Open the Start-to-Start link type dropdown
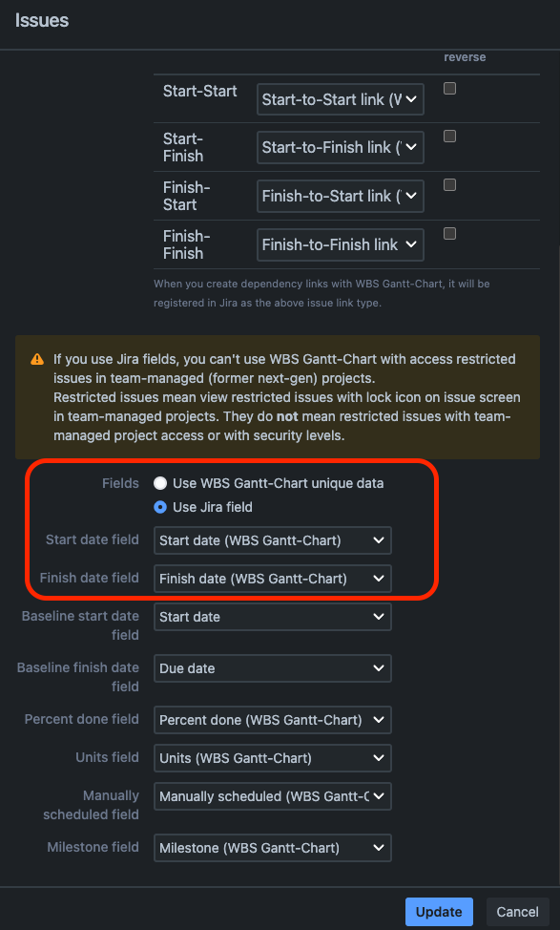The width and height of the screenshot is (560, 930). (340, 98)
